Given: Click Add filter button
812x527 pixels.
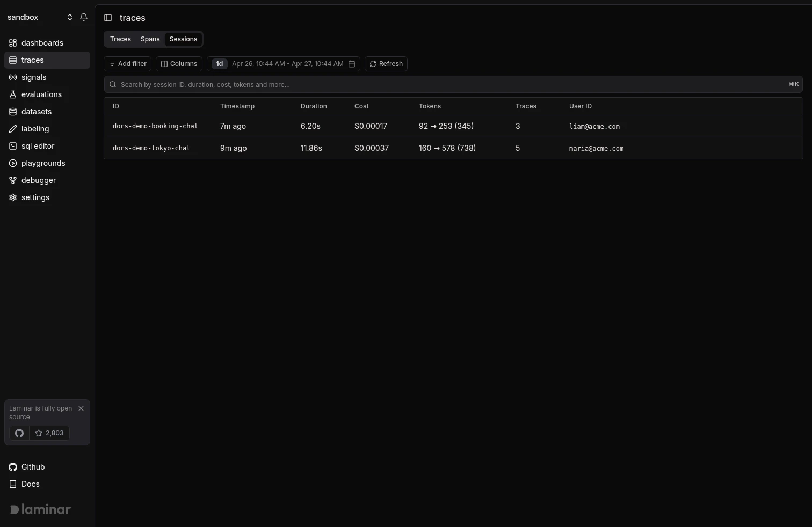Looking at the screenshot, I should [x=128, y=64].
